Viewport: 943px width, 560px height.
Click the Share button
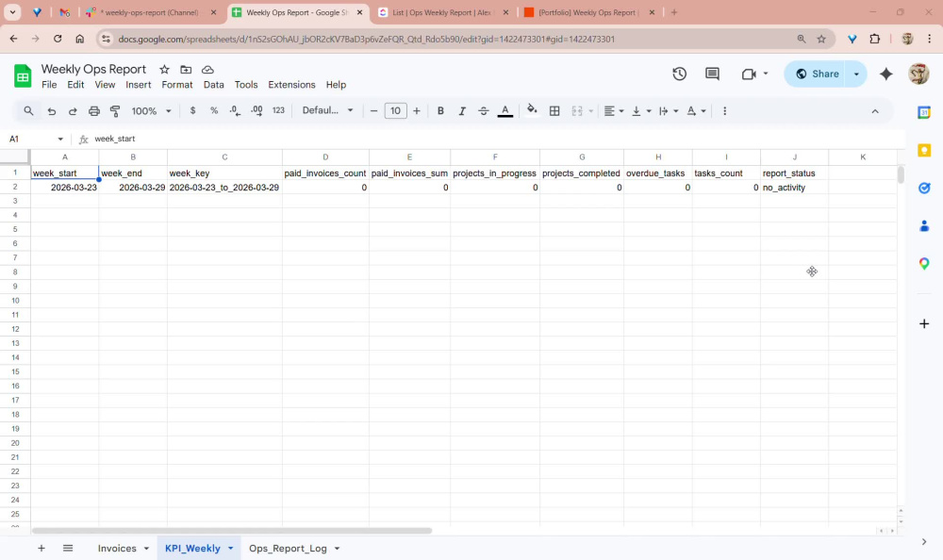point(817,74)
